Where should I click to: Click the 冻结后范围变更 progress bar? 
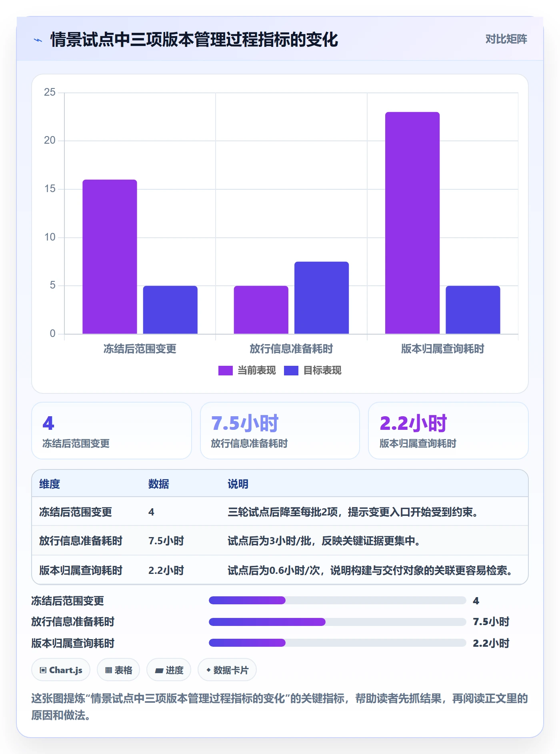click(337, 600)
